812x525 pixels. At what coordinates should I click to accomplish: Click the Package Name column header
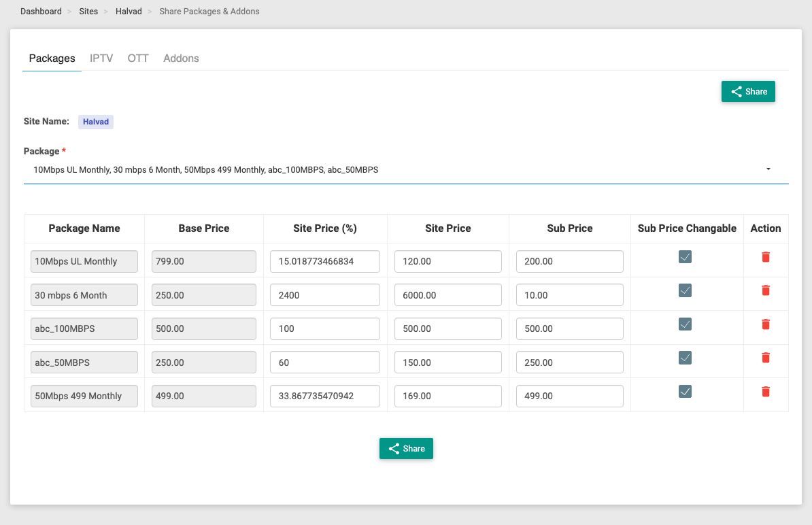(x=84, y=228)
